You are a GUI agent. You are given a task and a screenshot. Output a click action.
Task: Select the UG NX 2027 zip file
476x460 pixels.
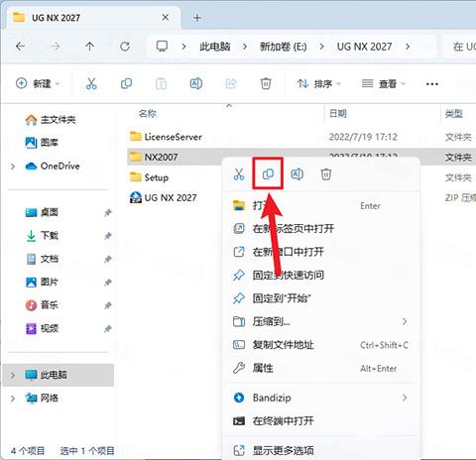pos(164,197)
